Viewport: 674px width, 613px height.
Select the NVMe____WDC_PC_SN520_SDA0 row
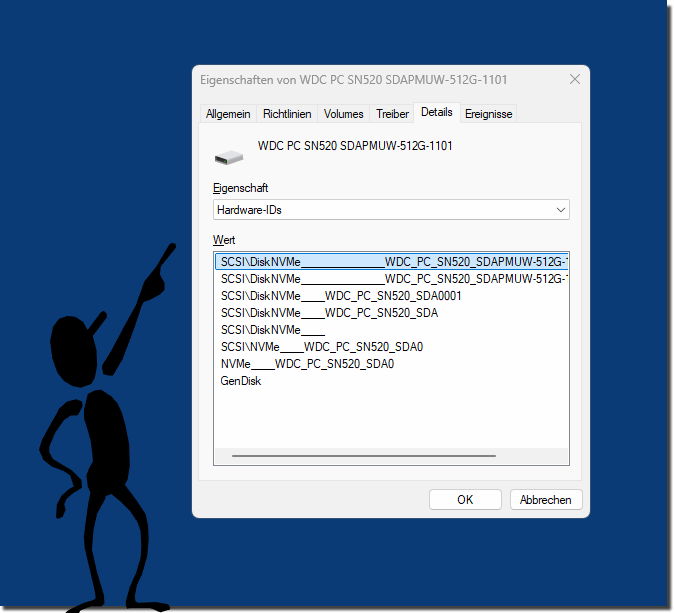[391, 364]
